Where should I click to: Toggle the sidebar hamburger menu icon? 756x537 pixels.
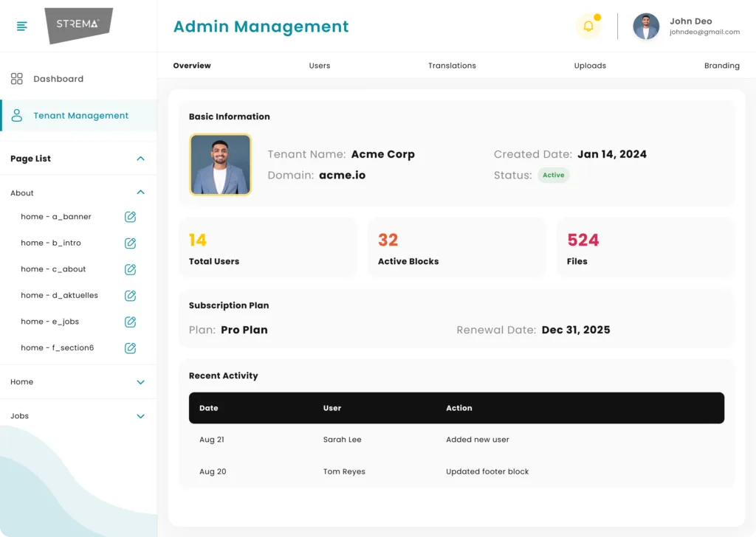click(21, 26)
